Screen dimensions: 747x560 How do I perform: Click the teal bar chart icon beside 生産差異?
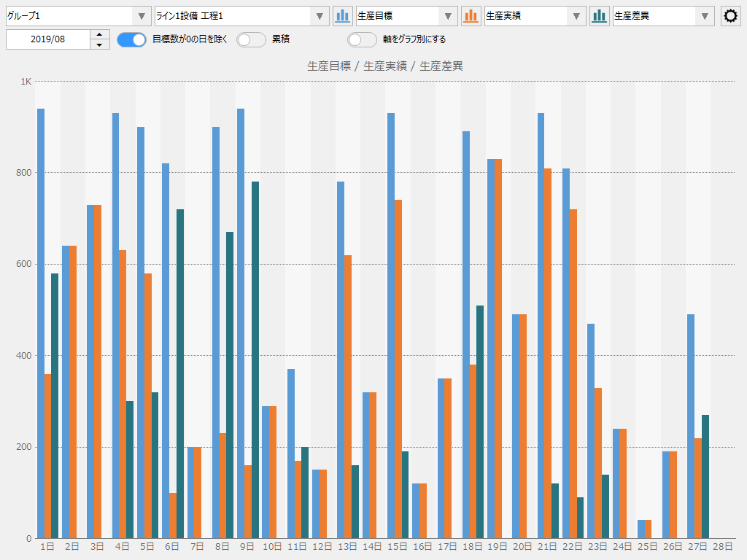click(599, 15)
